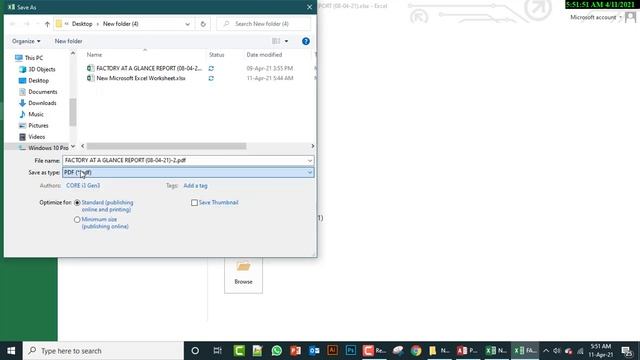
Task: Click CORE i3 Gen3 author link
Action: click(x=83, y=186)
